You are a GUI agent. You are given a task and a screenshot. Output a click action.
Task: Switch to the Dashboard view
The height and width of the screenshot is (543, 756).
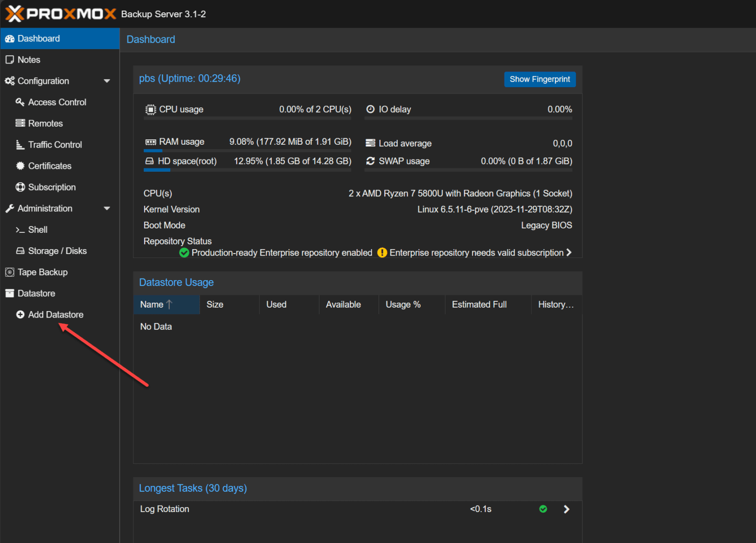[38, 38]
